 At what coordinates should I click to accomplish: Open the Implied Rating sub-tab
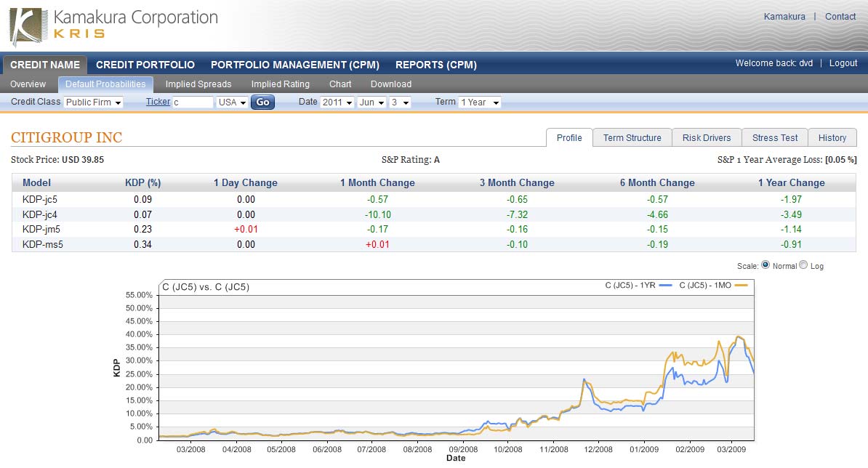(280, 84)
